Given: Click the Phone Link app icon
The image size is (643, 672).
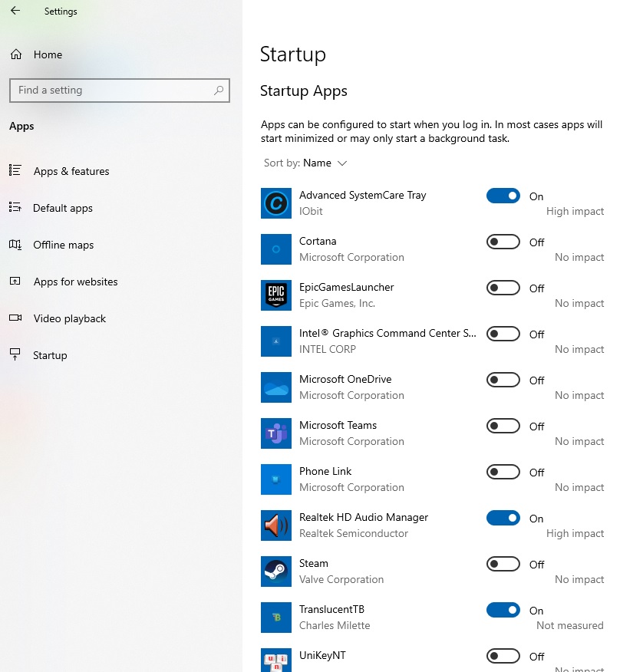Looking at the screenshot, I should [x=276, y=479].
